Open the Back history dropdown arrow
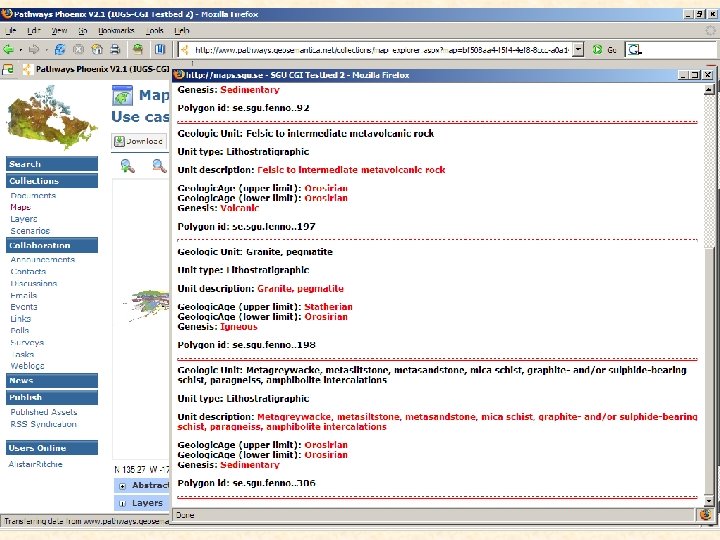 click(21, 50)
